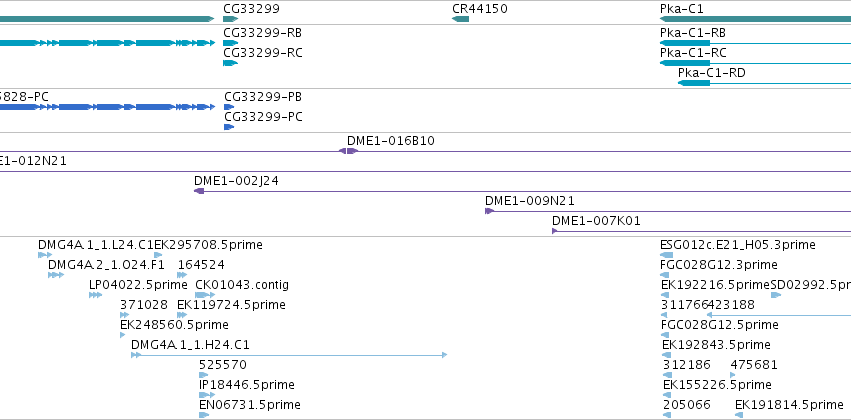This screenshot has width=851, height=420.
Task: Select the Pka-C1-RC transcript
Action: (755, 63)
